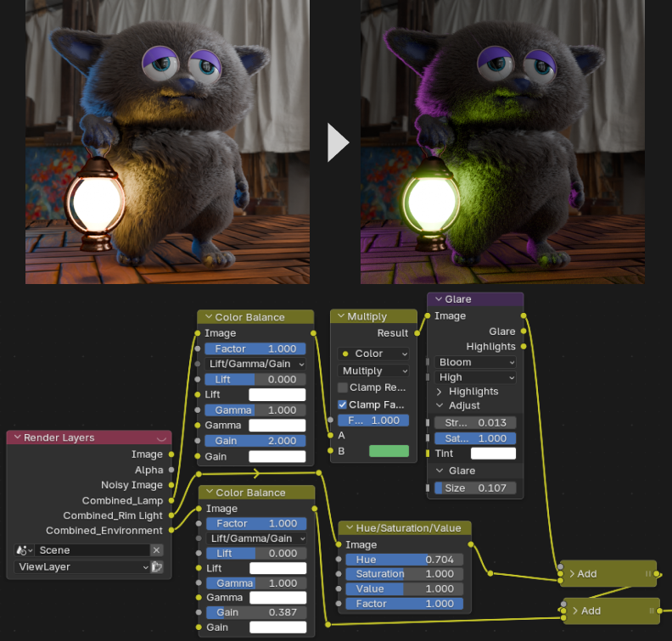Click the render icon beside ViewLayer
The height and width of the screenshot is (641, 672).
click(157, 566)
